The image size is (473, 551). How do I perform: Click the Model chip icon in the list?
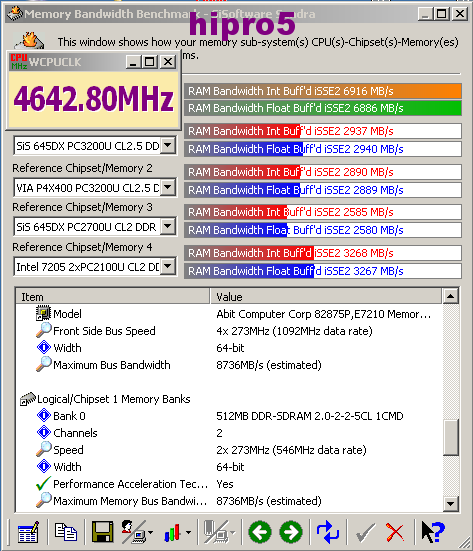(43, 313)
